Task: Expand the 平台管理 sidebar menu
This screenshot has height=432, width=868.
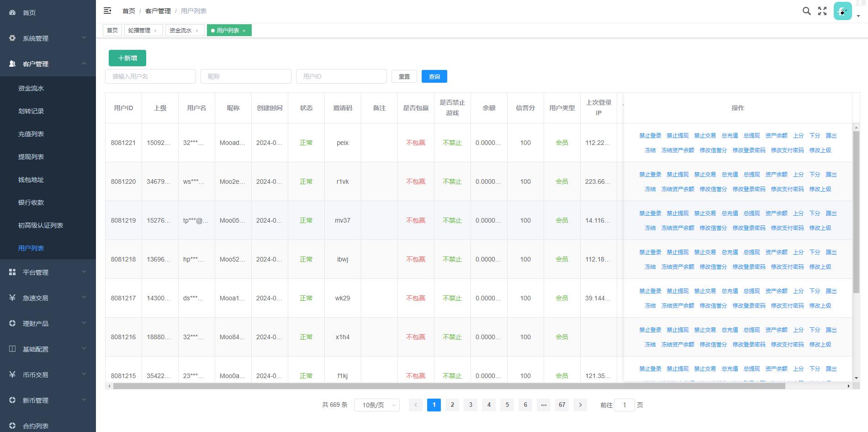Action: [48, 272]
